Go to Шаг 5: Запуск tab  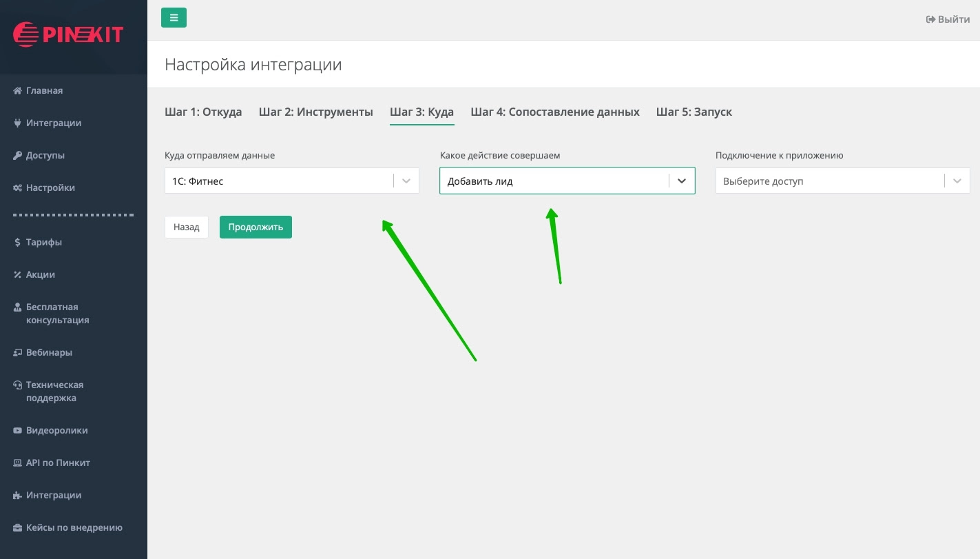pos(694,112)
